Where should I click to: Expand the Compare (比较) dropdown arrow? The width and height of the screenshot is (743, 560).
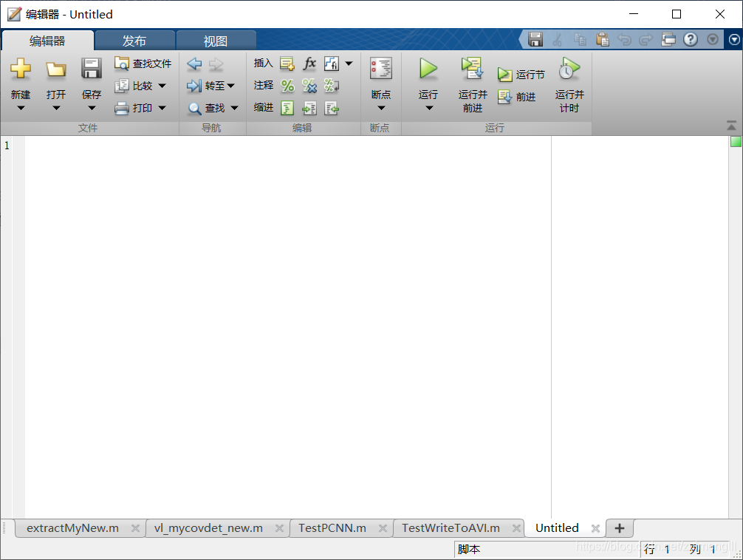162,86
